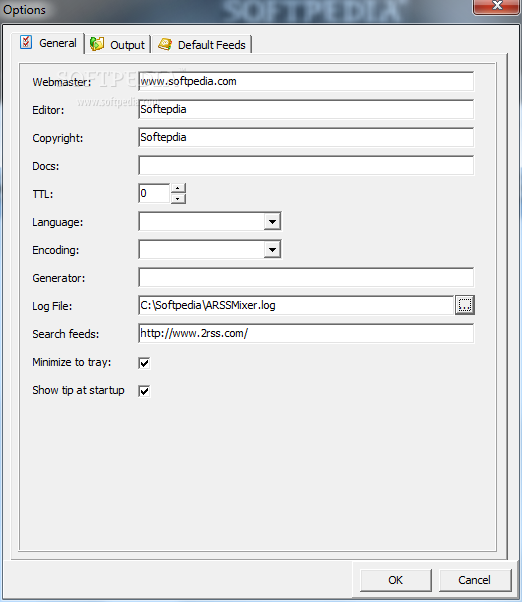Click the General tab checklist icon

click(x=26, y=42)
